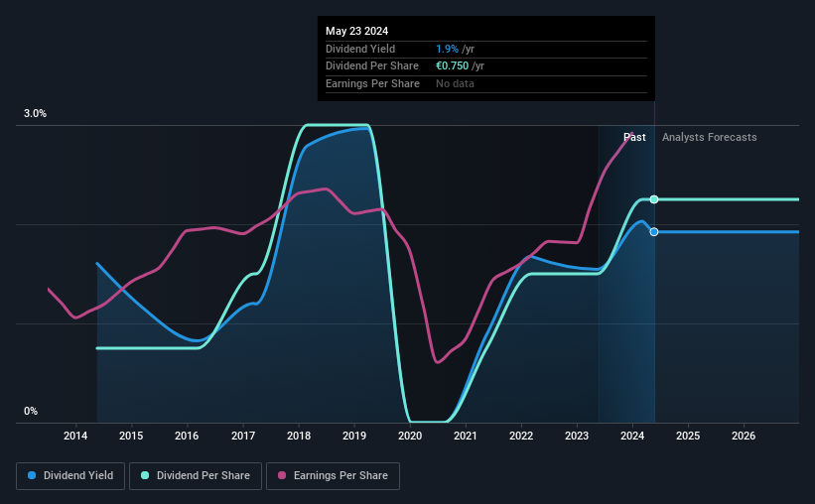This screenshot has height=504, width=815.
Task: Select the blue Dividend Yield data point marker
Action: [x=654, y=232]
